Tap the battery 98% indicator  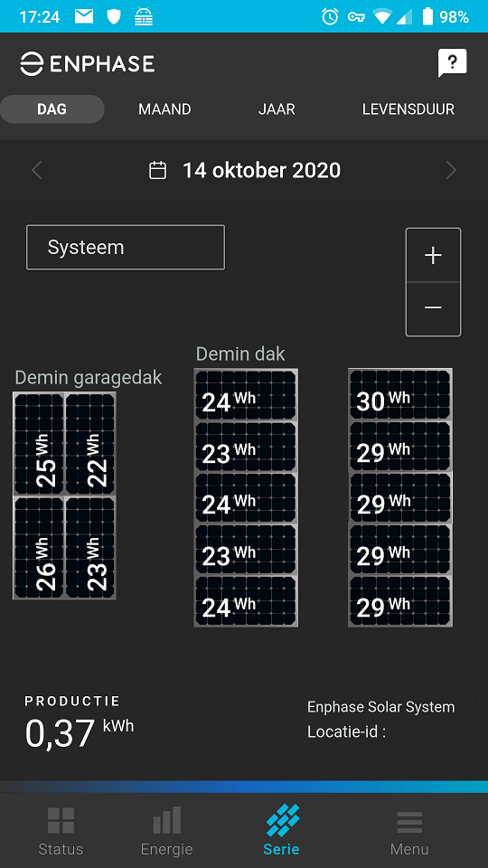tap(446, 16)
